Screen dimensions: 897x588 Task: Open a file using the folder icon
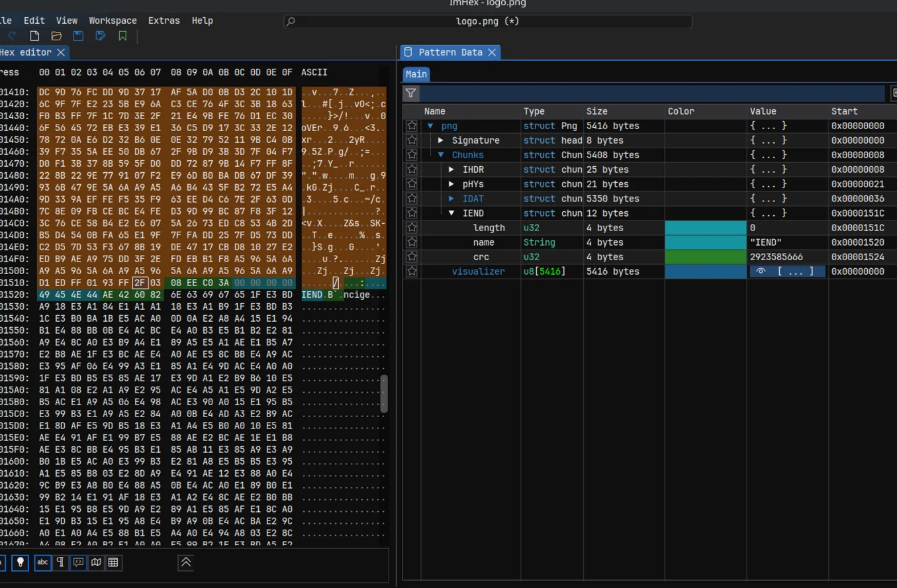(56, 36)
